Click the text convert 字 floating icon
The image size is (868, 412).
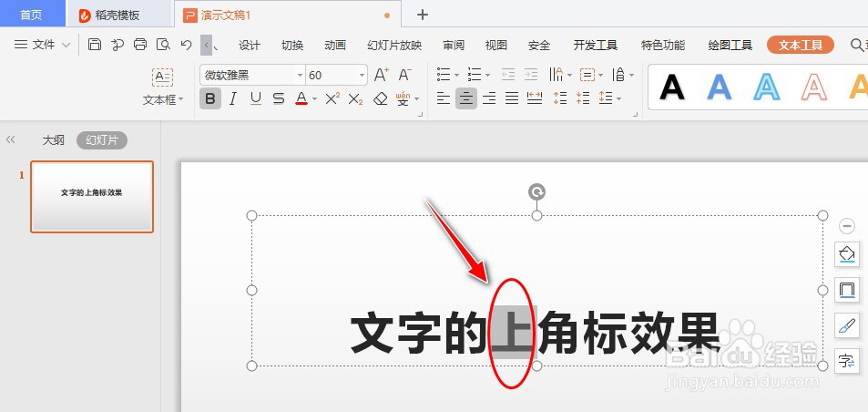(x=847, y=361)
